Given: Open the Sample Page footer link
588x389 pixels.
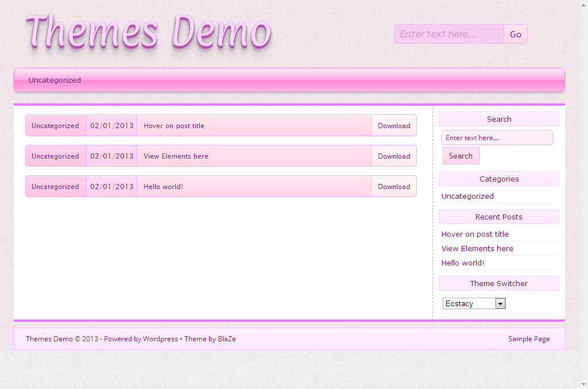Looking at the screenshot, I should point(529,339).
